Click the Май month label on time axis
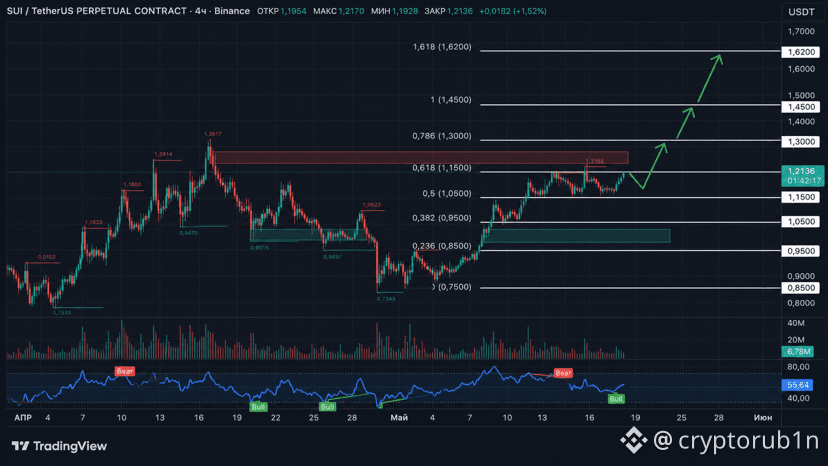Viewport: 828px width, 466px height. (x=399, y=417)
